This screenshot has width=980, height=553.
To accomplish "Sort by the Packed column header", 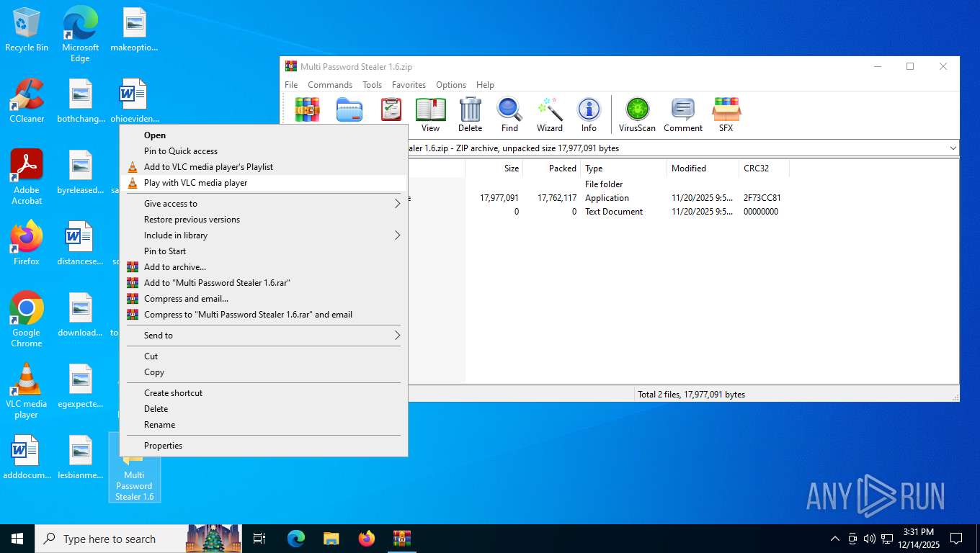I will (551, 168).
